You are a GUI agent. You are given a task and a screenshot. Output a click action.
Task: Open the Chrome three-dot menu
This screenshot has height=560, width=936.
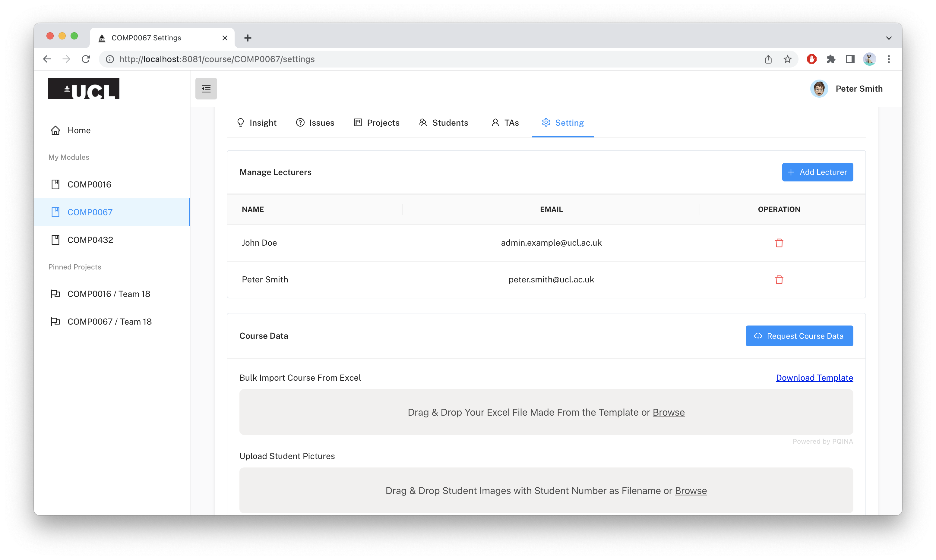[889, 59]
